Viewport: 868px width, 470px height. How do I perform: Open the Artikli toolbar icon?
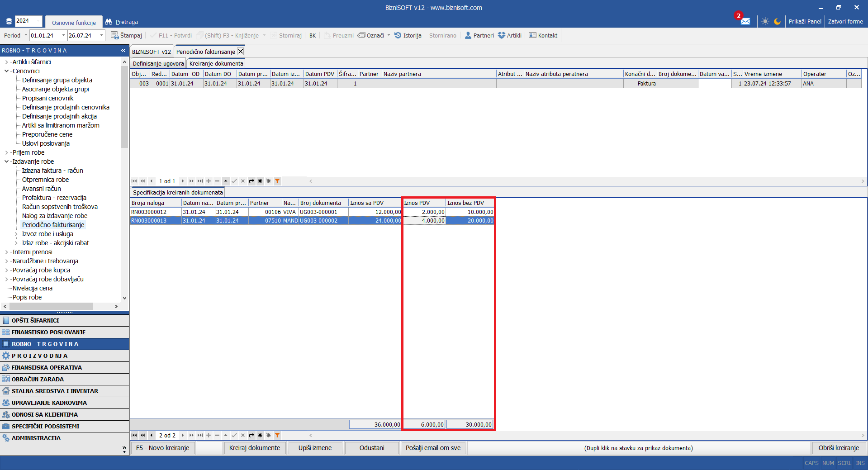tap(502, 35)
